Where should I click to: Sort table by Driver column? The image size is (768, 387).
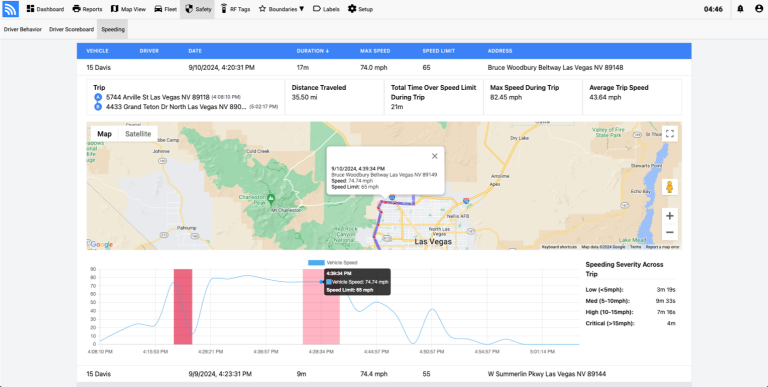tap(149, 51)
